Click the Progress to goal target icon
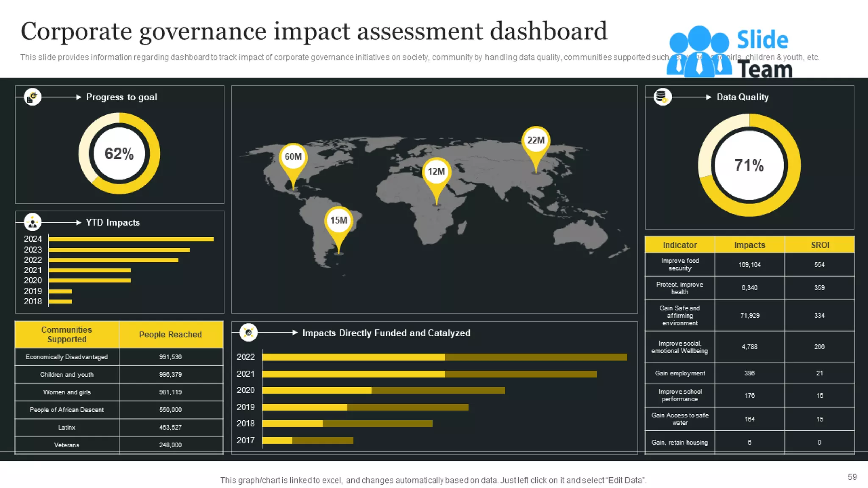 pos(32,97)
